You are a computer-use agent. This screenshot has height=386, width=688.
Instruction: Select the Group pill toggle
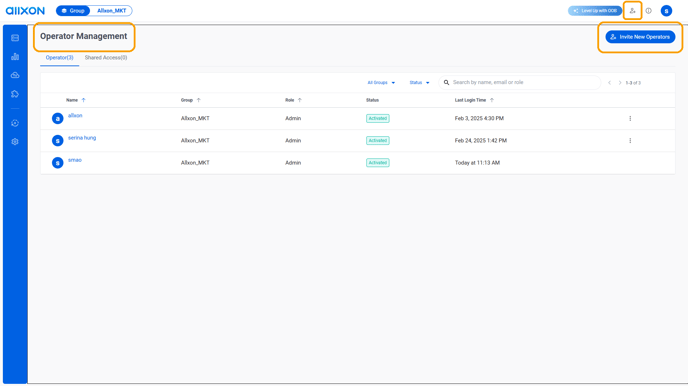point(73,11)
